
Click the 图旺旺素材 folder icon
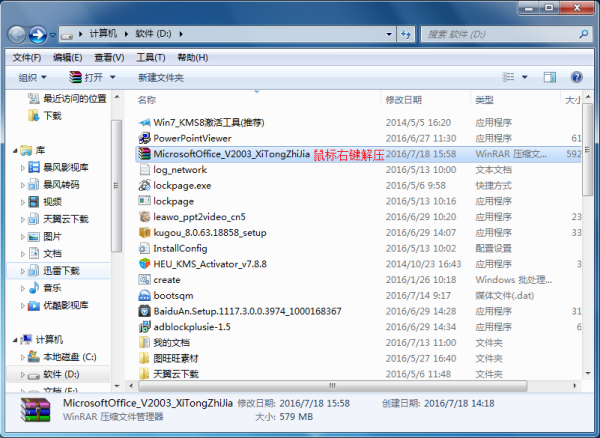pos(144,358)
